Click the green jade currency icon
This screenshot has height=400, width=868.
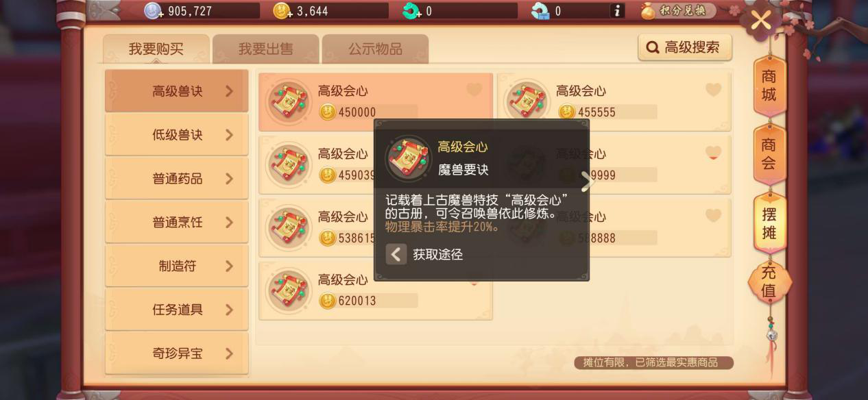click(411, 11)
